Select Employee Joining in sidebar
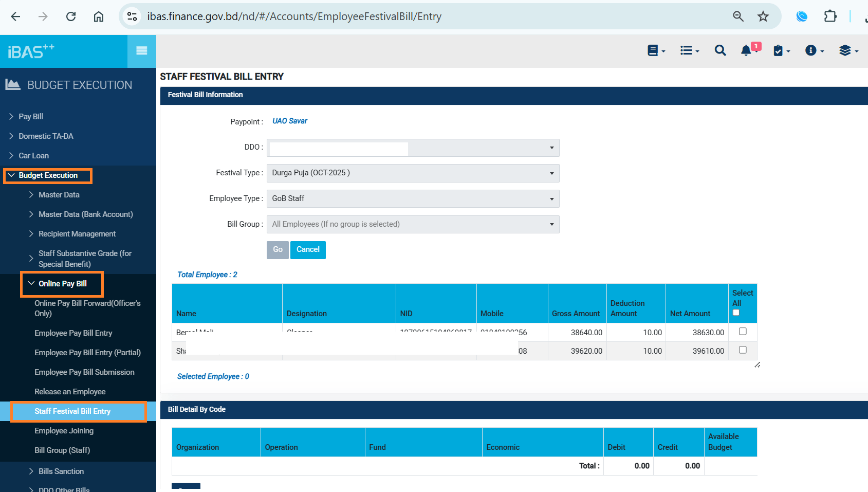 [64, 431]
